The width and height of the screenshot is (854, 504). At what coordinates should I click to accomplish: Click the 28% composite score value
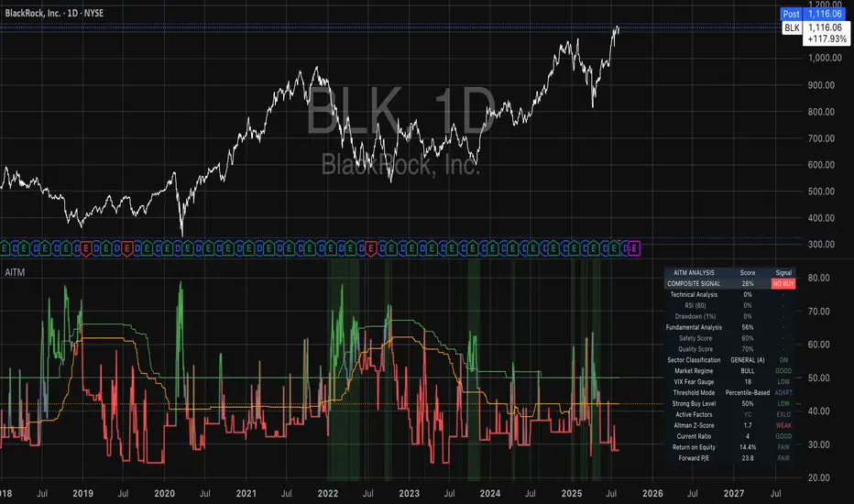pos(748,284)
